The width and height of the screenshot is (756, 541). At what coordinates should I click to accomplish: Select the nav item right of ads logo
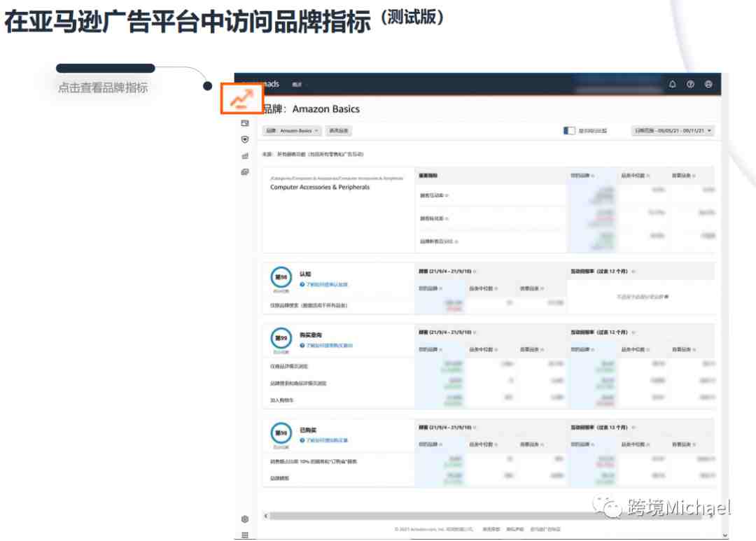[297, 85]
